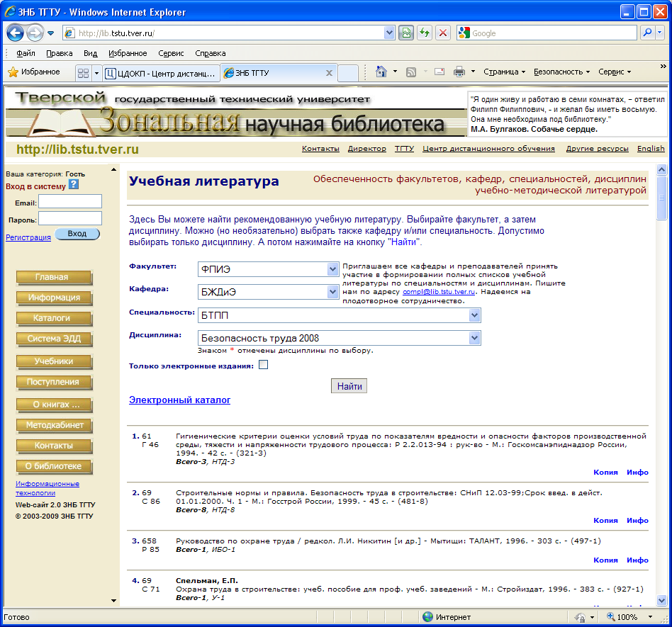Open the Центр дистанционного обучения link
Screen dimensions: 672x627
(488, 149)
